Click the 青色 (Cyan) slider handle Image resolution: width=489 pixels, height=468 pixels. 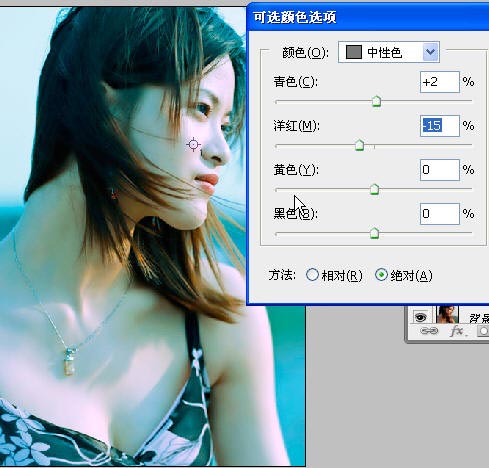(376, 101)
